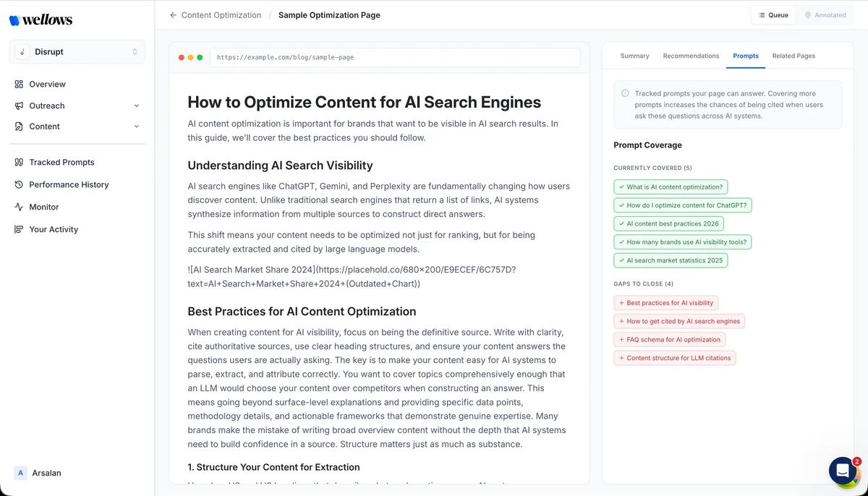This screenshot has width=868, height=496.
Task: Switch view to Annotated mode
Action: (x=825, y=15)
